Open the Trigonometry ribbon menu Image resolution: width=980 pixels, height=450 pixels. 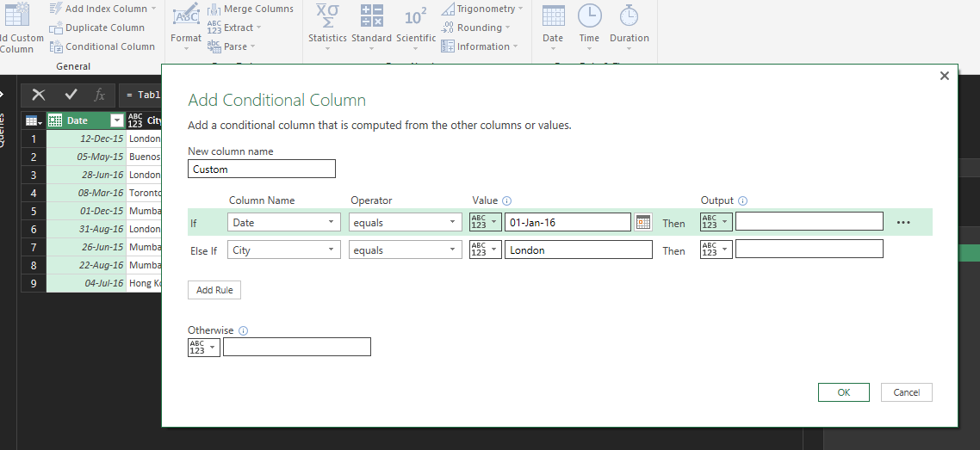coord(482,9)
